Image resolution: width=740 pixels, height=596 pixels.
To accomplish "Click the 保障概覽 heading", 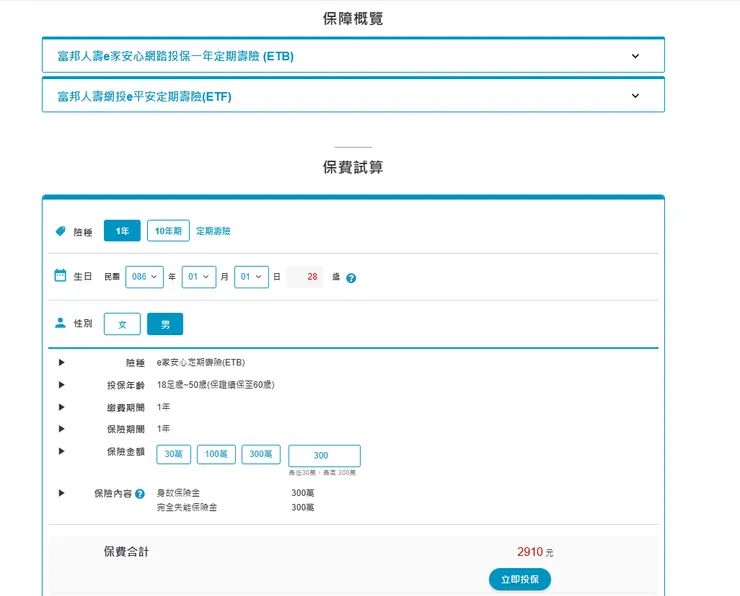I will pos(353,19).
